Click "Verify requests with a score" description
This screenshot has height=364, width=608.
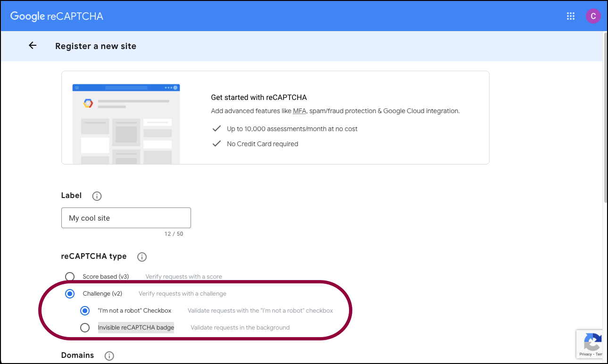tap(183, 277)
